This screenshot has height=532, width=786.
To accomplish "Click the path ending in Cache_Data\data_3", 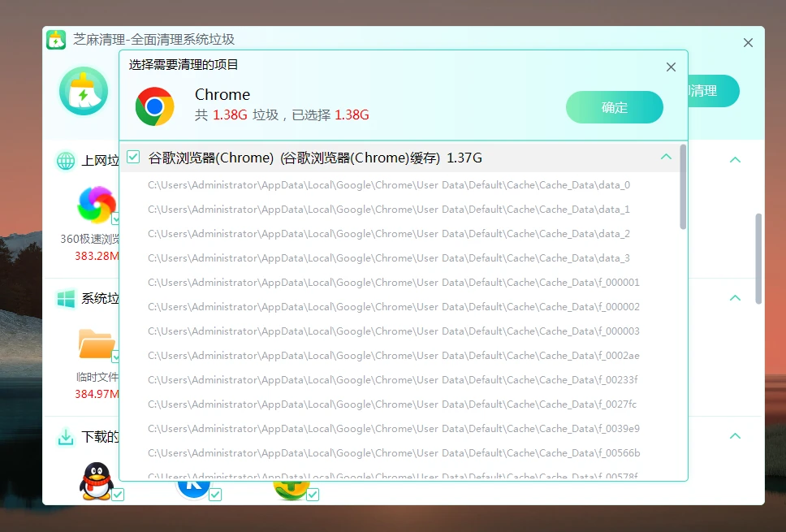I will [389, 258].
